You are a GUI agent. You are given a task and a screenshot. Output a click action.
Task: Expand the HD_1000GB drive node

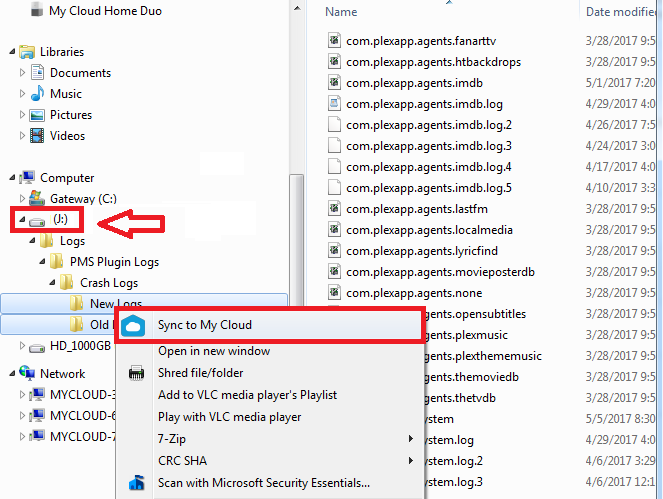[22, 346]
